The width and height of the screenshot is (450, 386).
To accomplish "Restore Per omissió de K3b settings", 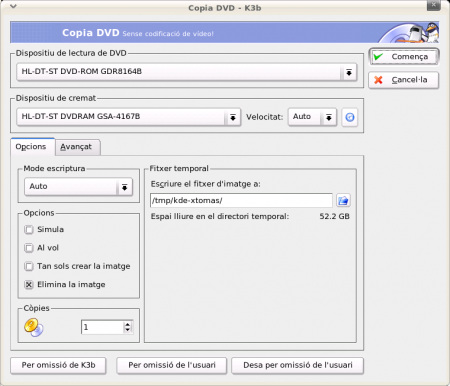I will (x=58, y=365).
